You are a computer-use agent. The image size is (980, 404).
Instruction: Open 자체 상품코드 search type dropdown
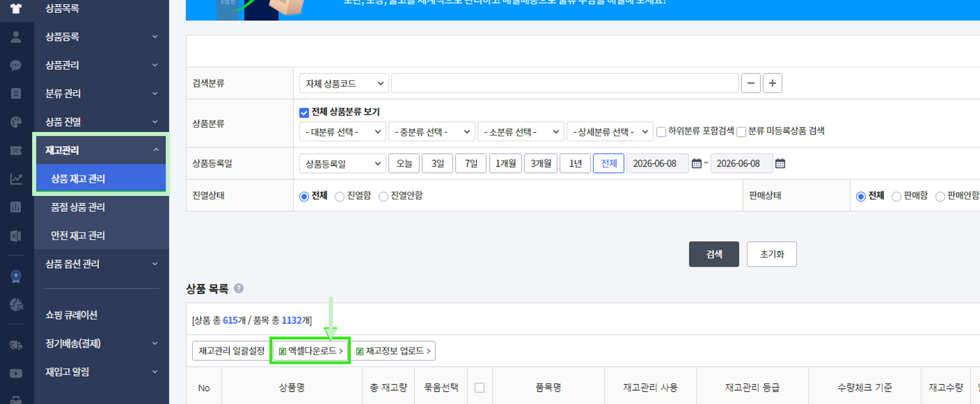[344, 83]
